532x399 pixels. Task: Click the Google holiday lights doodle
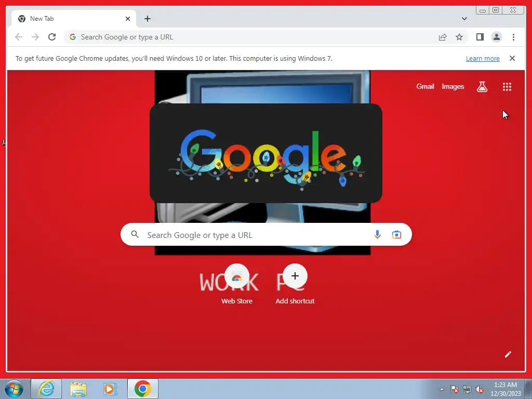tap(266, 153)
